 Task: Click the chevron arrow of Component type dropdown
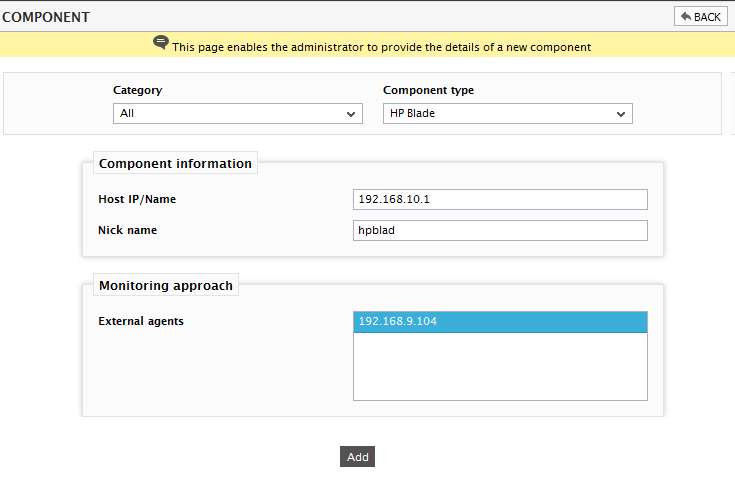click(621, 114)
